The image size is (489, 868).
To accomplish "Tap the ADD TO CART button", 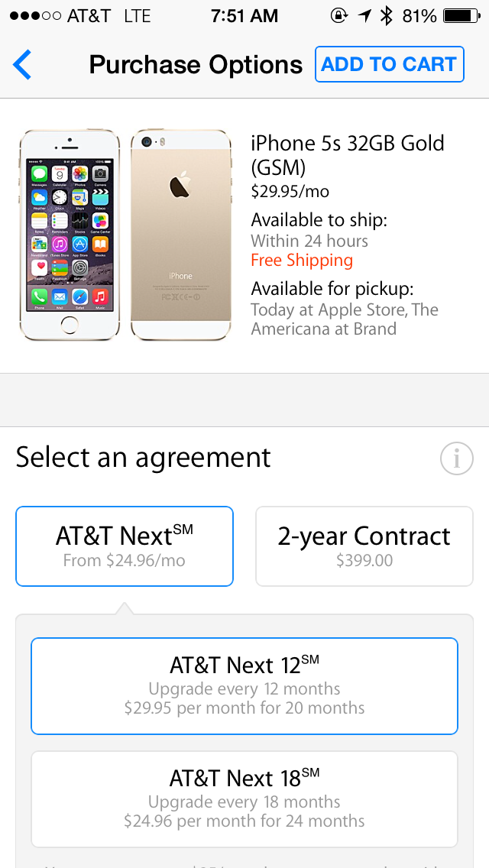I will [x=390, y=64].
